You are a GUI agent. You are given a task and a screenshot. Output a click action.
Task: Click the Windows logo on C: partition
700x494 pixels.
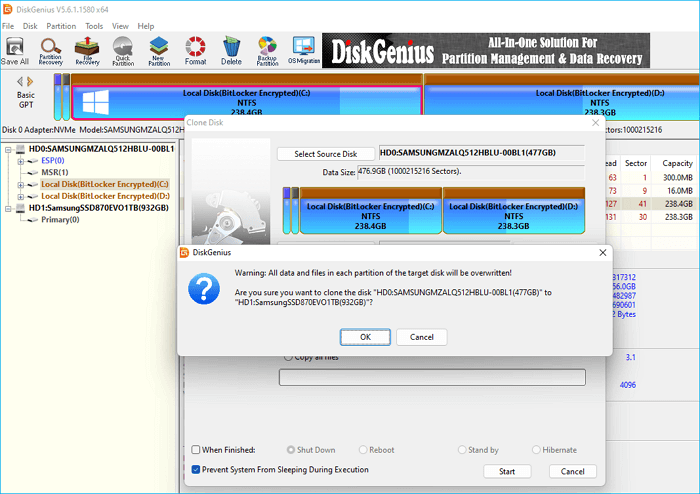[x=96, y=102]
